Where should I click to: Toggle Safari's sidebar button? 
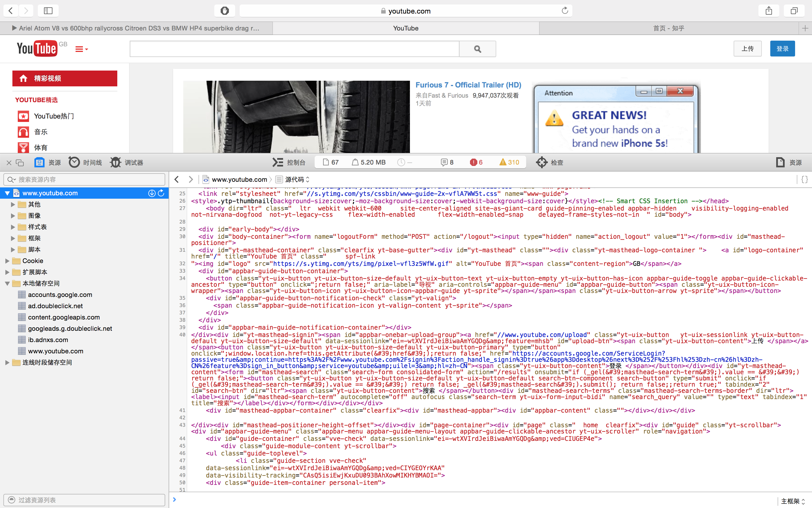(x=48, y=11)
